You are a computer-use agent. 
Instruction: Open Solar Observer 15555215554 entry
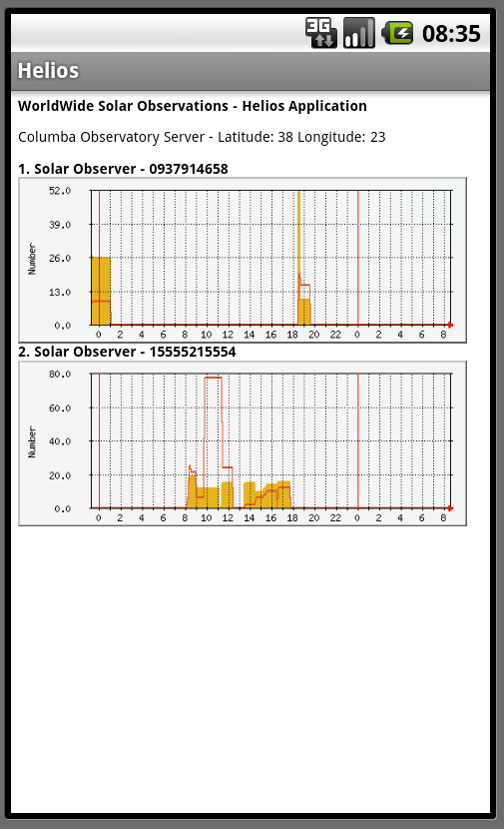127,353
